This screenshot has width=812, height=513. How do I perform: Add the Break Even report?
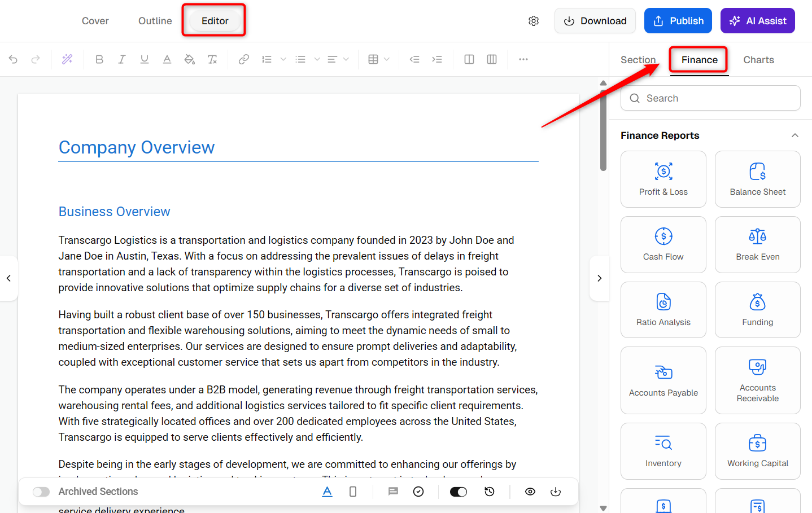(x=758, y=245)
